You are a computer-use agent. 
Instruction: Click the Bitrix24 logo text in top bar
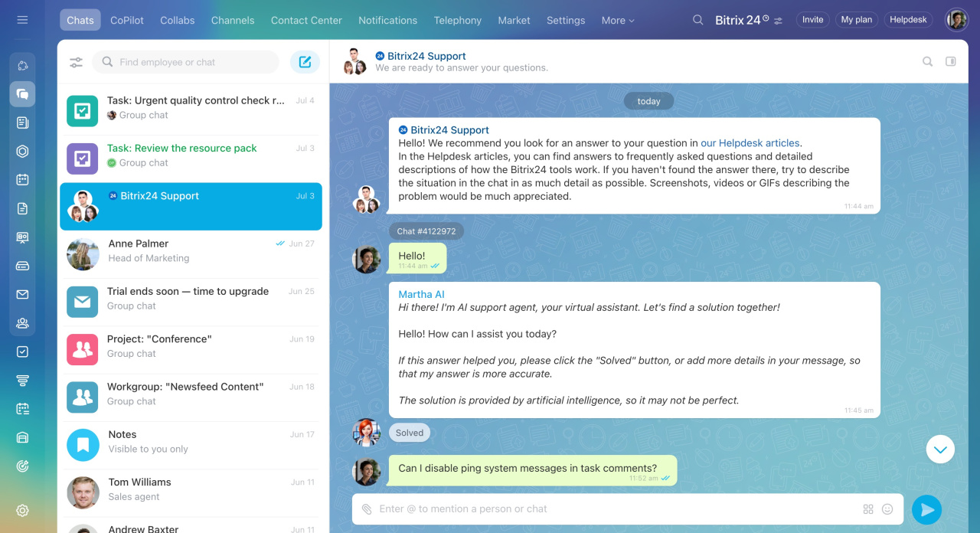(x=738, y=20)
